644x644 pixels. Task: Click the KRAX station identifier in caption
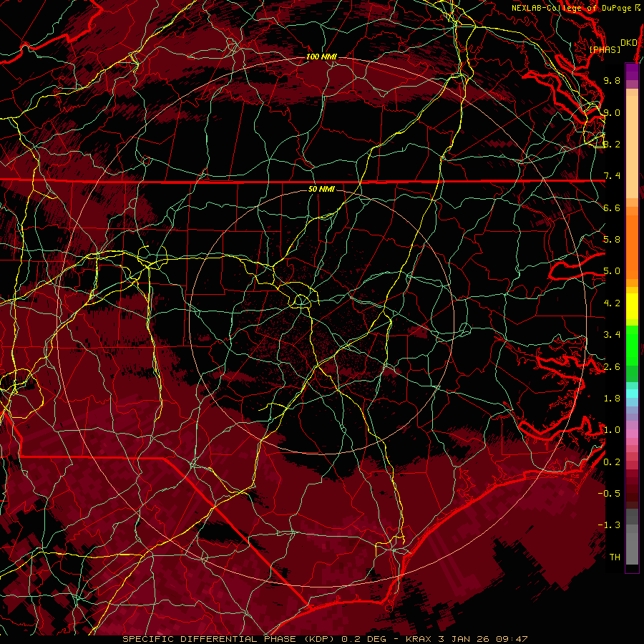click(419, 639)
